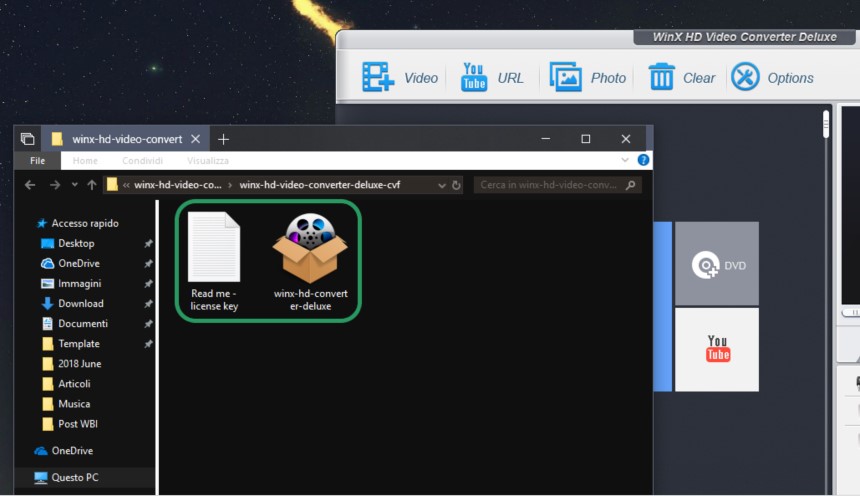The width and height of the screenshot is (860, 496).
Task: Click the tab overview icon in Explorer title bar
Action: [x=27, y=139]
